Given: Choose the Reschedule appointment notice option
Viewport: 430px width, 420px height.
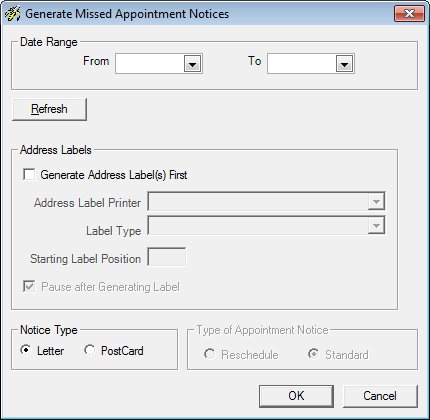Looking at the screenshot, I should pyautogui.click(x=209, y=354).
